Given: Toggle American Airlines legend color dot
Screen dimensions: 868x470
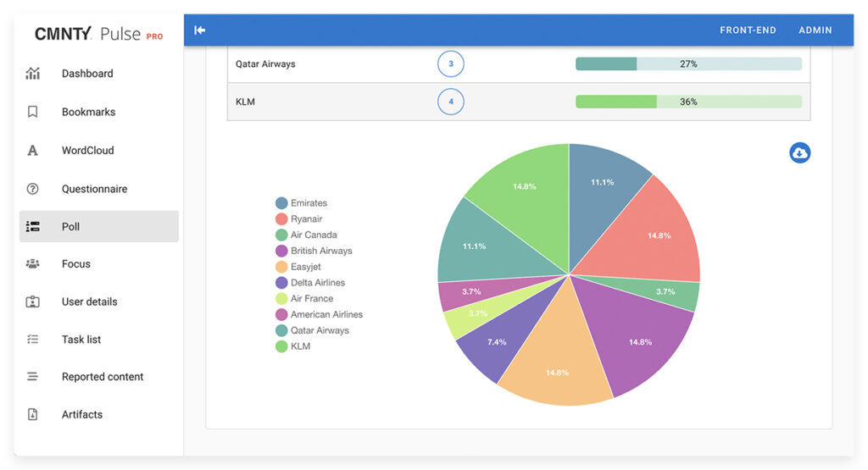Looking at the screenshot, I should tap(281, 315).
